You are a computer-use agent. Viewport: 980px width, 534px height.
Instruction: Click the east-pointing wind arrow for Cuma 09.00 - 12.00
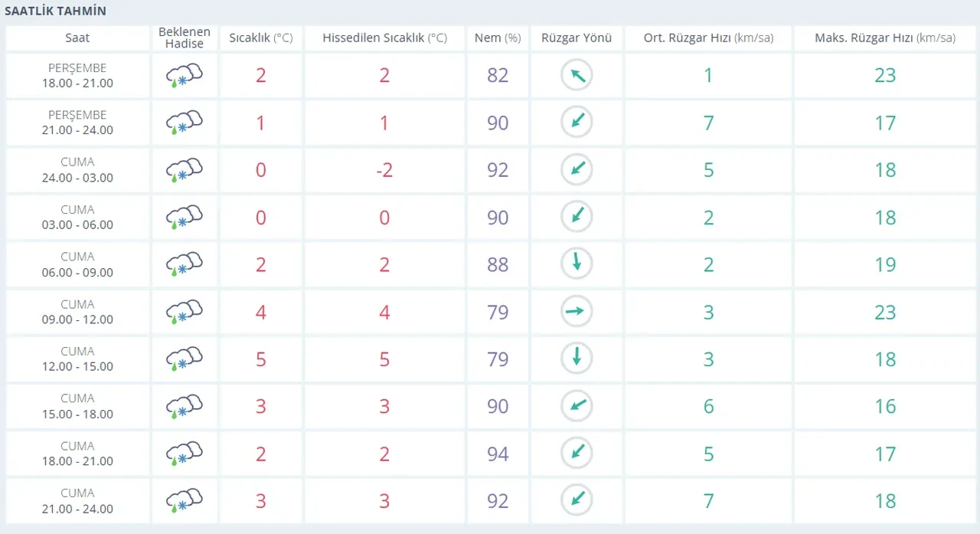[x=577, y=312]
